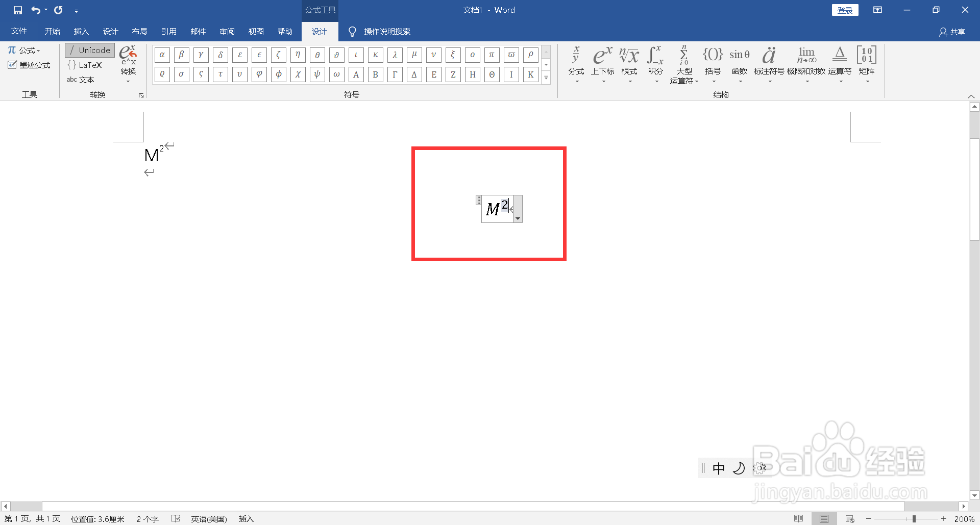
Task: Click the 墨迹公式 ink equation button
Action: click(29, 65)
